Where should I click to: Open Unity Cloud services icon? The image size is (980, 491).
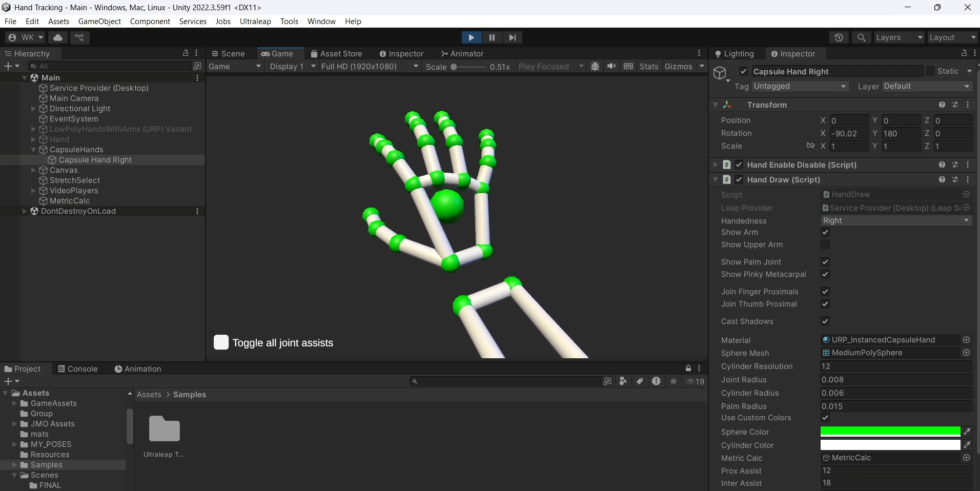58,37
